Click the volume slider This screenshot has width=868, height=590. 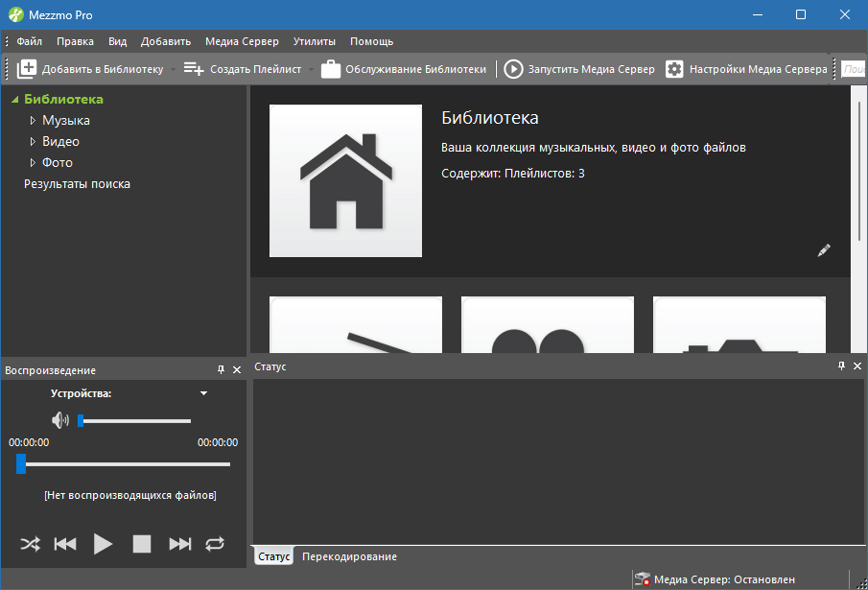coord(134,421)
